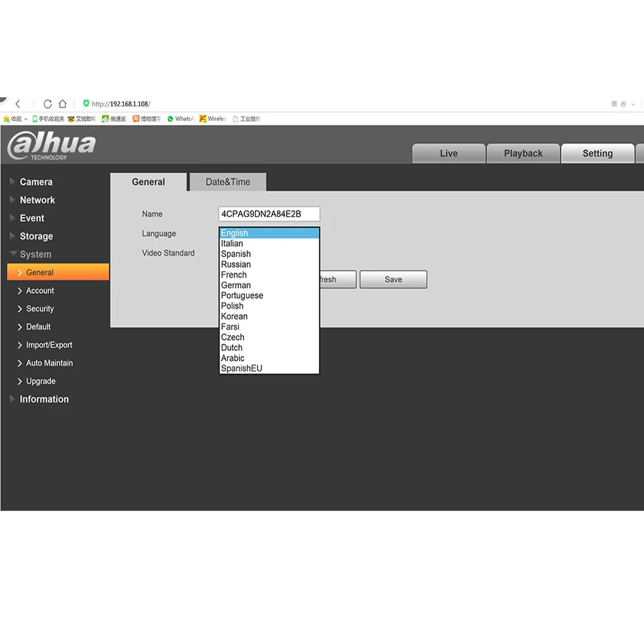The height and width of the screenshot is (644, 644).
Task: Open Upgrade under System
Action: pos(37,381)
